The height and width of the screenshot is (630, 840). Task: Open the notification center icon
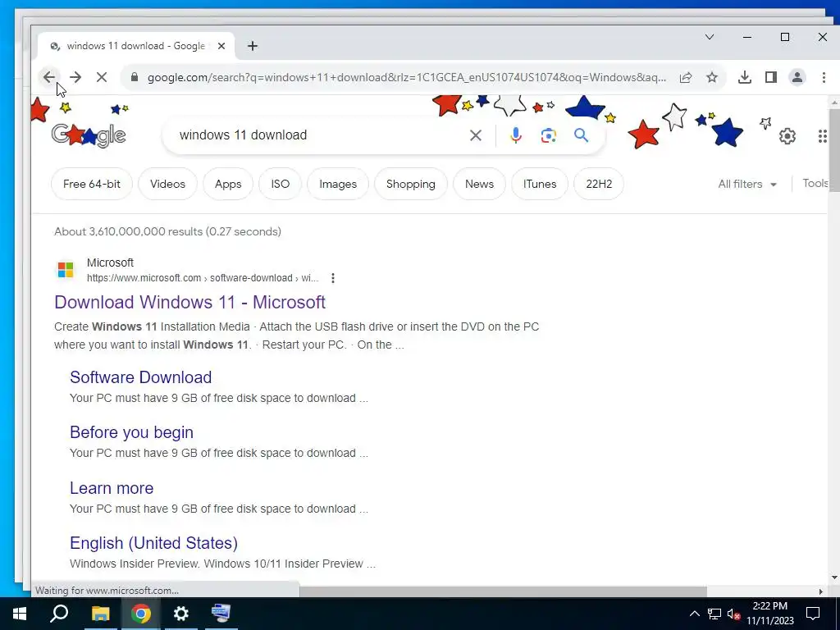[813, 614]
